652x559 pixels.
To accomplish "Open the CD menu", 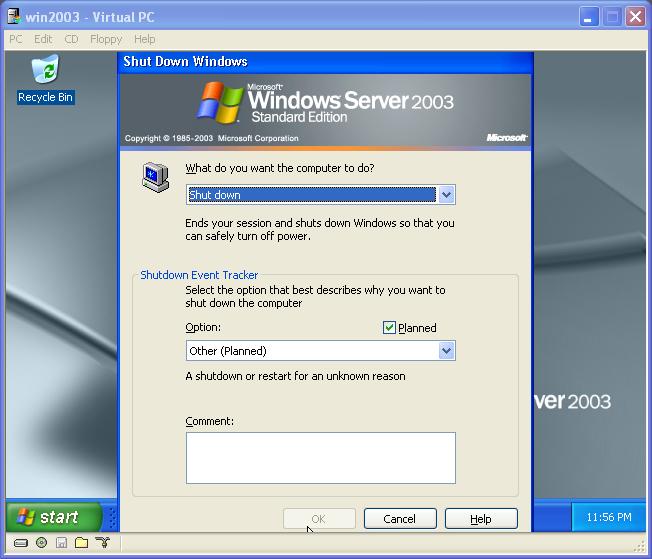I will 71,39.
